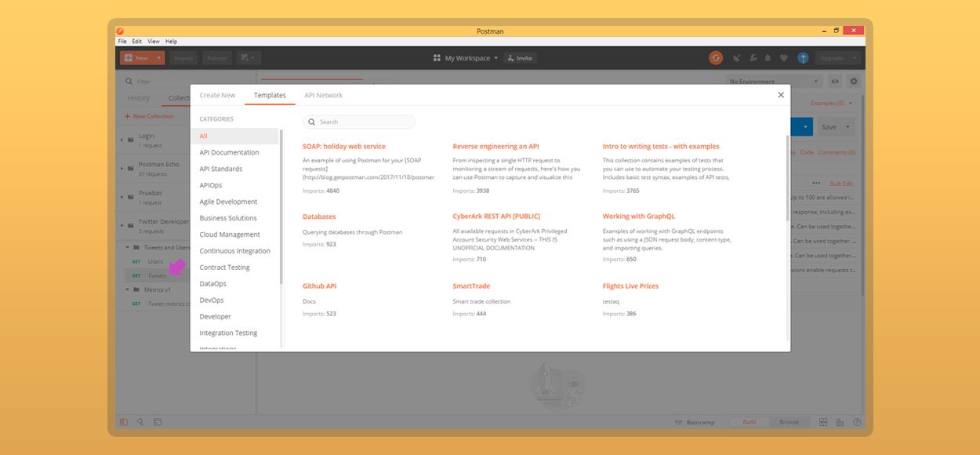Image resolution: width=980 pixels, height=455 pixels.
Task: Close the templates dialog with the X
Action: [781, 95]
